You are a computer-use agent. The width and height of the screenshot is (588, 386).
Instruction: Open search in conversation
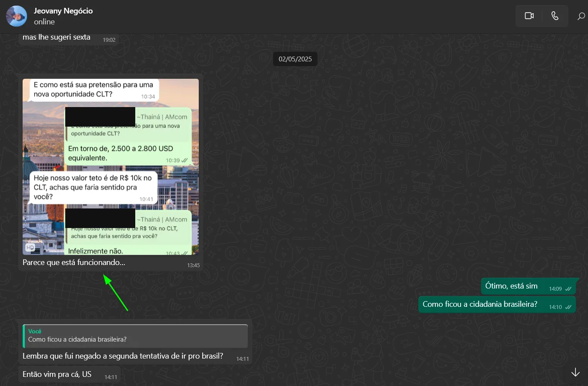pos(581,17)
